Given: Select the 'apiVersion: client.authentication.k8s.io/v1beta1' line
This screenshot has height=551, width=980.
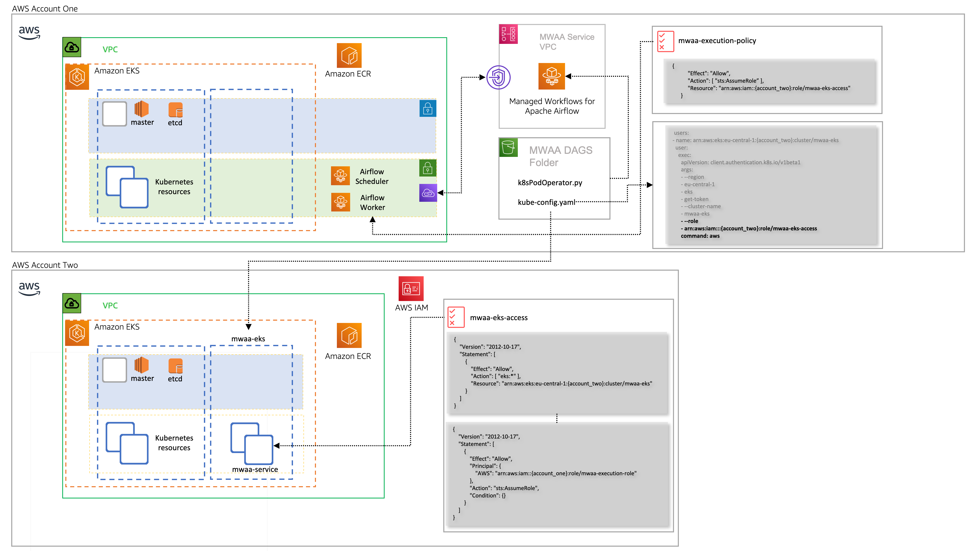Looking at the screenshot, I should 740,162.
